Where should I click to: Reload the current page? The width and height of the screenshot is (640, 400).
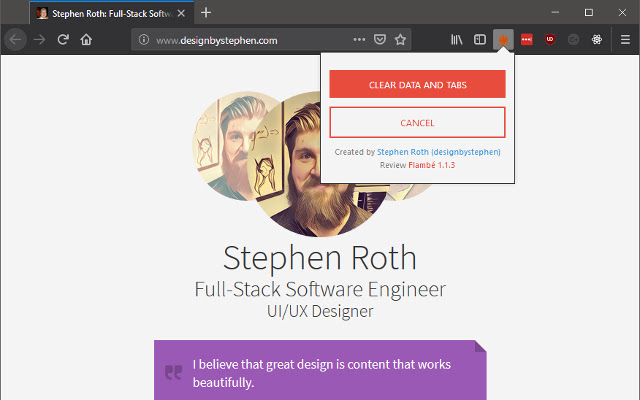click(x=63, y=40)
